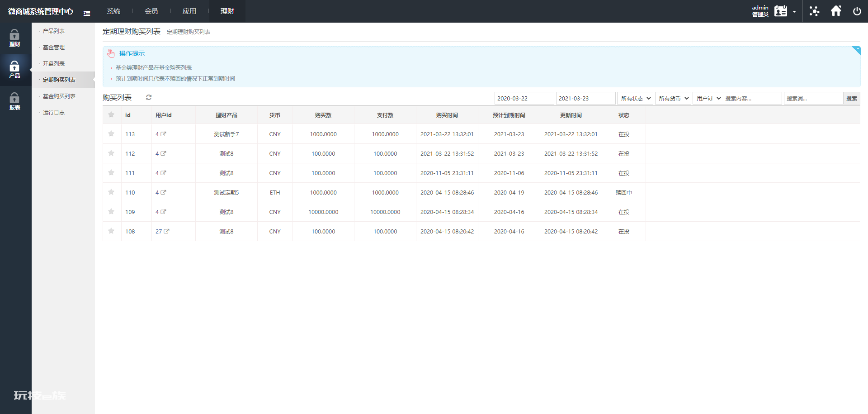Click the 预计到期时间 column header
Screen dimensions: 868x414
click(509, 115)
